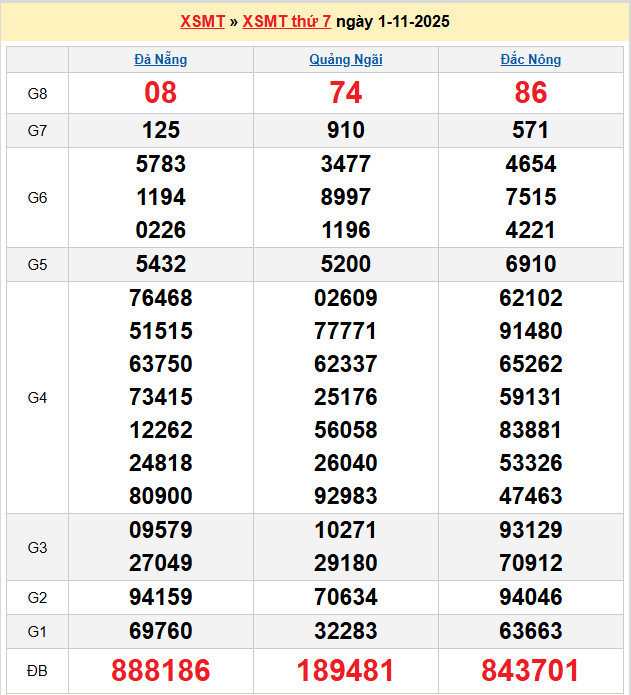
Task: Click the G1 result 63663
Action: pos(531,631)
